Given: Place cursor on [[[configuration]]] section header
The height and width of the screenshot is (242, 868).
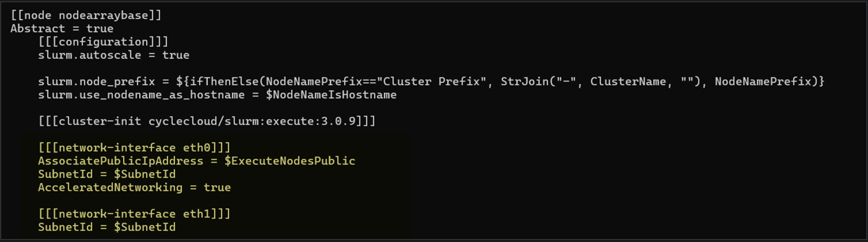Looking at the screenshot, I should click(103, 42).
